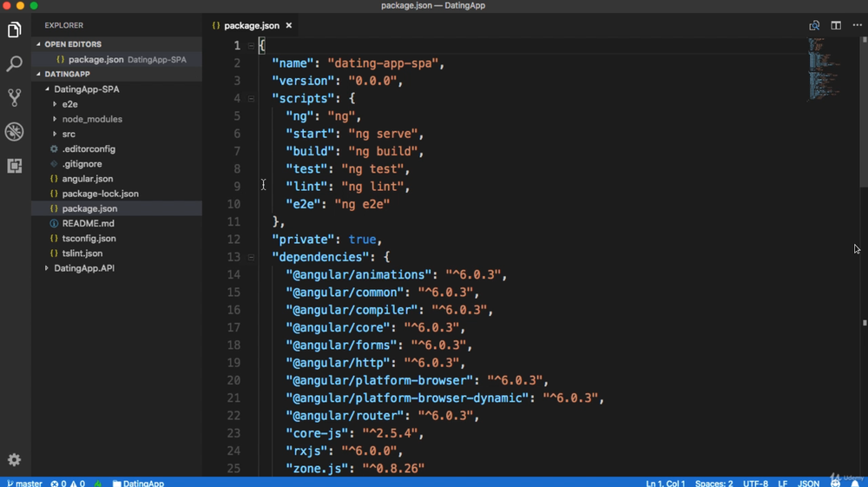Click the "core-js" version value

coord(390,433)
